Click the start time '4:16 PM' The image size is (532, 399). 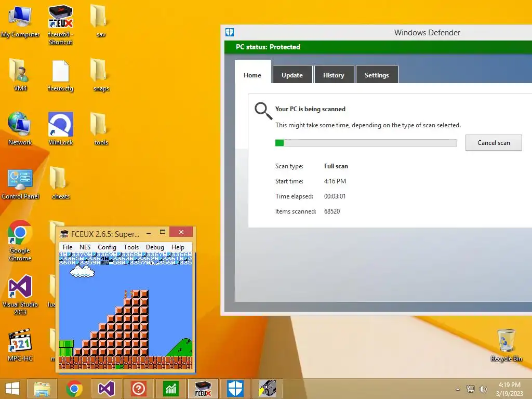pos(335,181)
